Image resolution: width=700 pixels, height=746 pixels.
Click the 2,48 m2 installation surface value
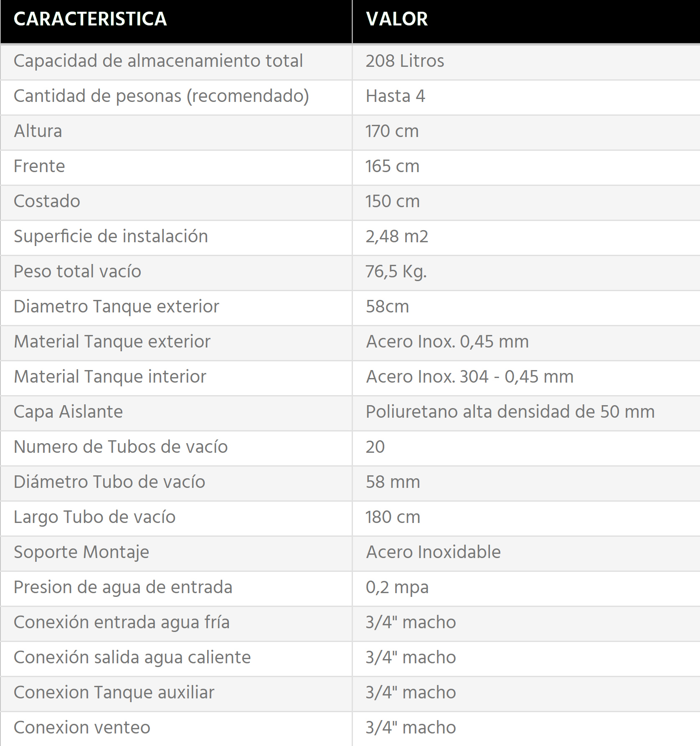coord(397,237)
